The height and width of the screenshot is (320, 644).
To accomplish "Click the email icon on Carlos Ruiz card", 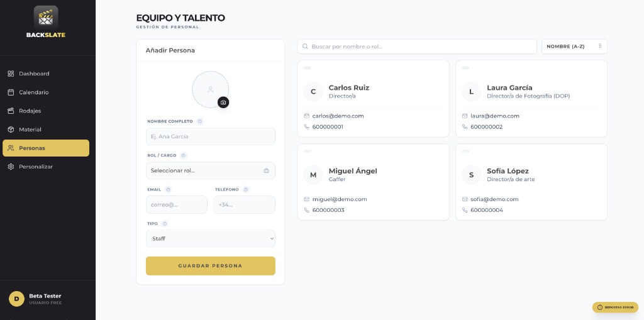I will [x=307, y=116].
